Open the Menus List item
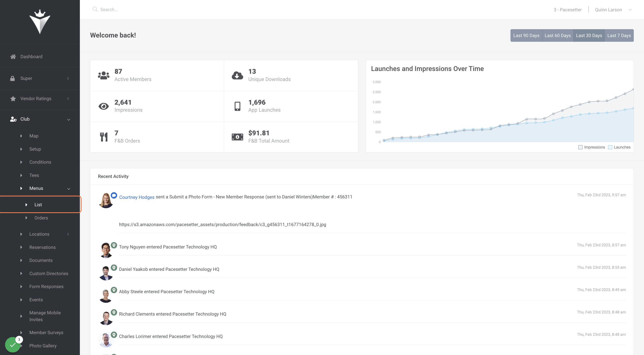644x355 pixels. coord(40,204)
